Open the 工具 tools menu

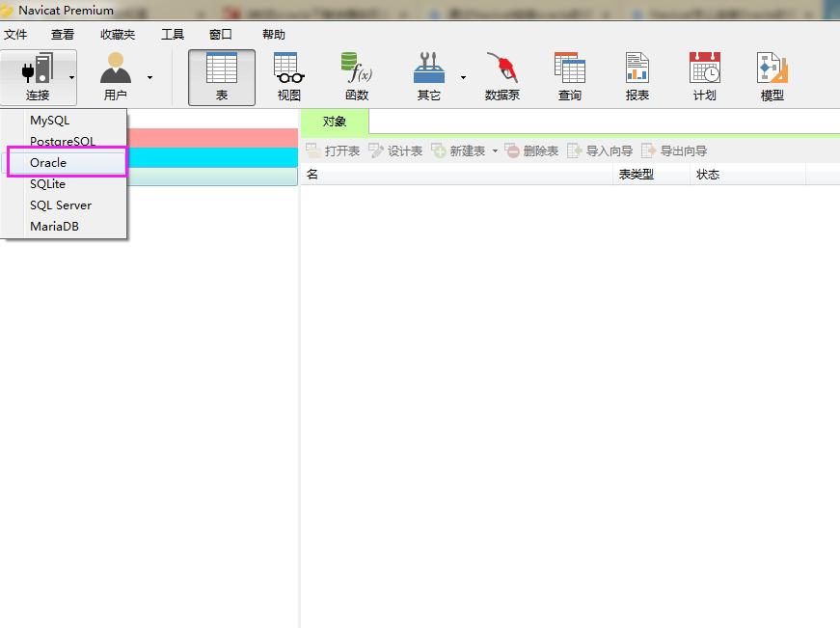point(173,35)
